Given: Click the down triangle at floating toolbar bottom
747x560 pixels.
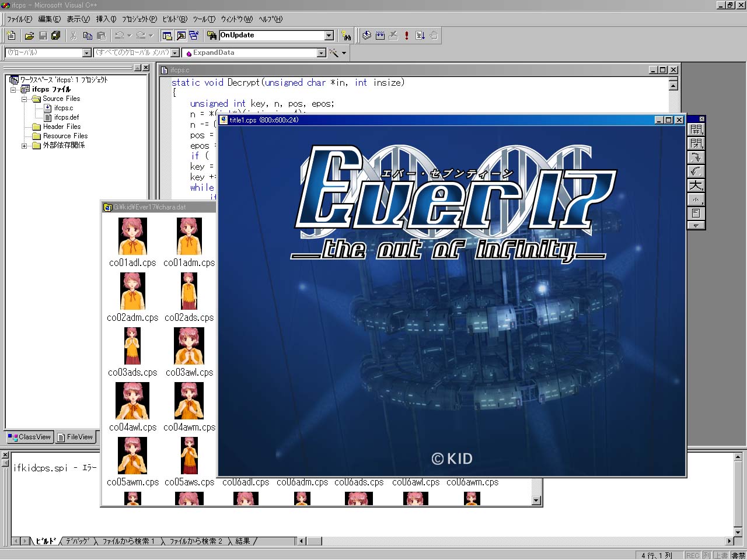Looking at the screenshot, I should tap(696, 225).
